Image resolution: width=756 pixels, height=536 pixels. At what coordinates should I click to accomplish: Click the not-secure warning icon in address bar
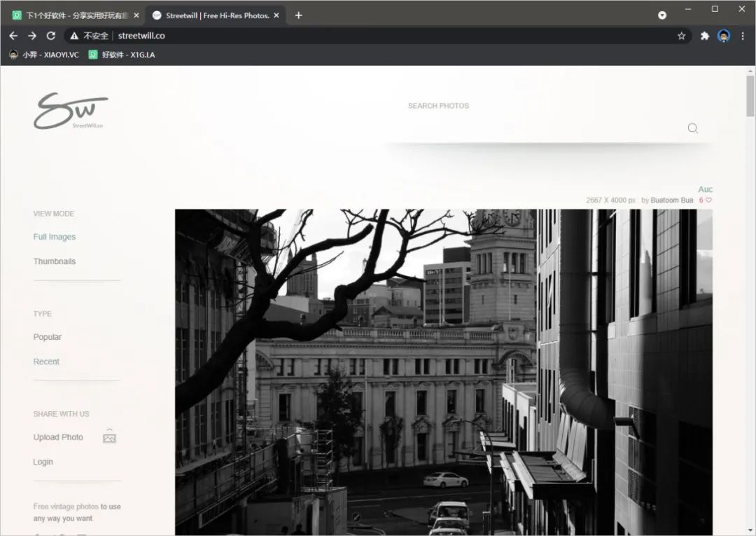[73, 36]
